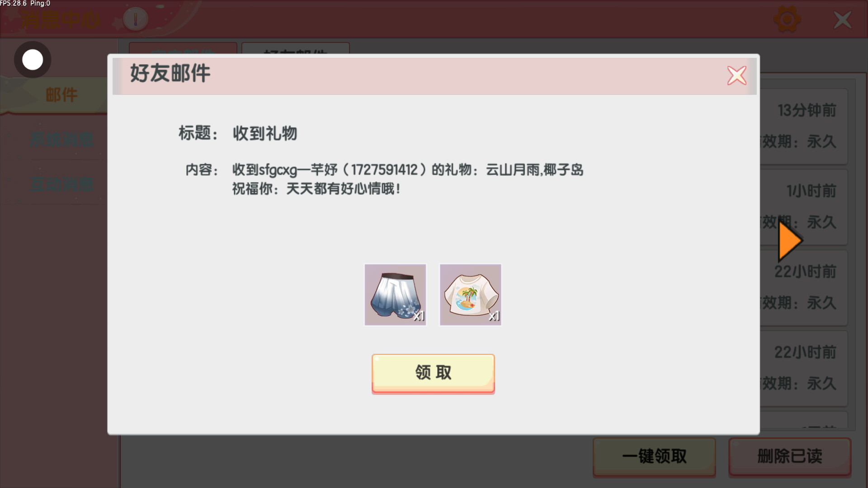This screenshot has width=868, height=488.
Task: Delete read mail with 删除已读 button
Action: 790,456
